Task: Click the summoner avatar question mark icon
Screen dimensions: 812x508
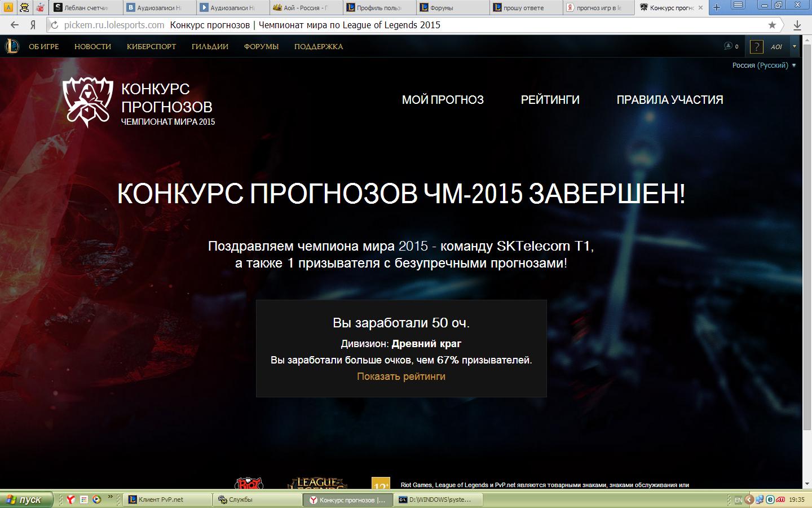Action: [x=756, y=47]
